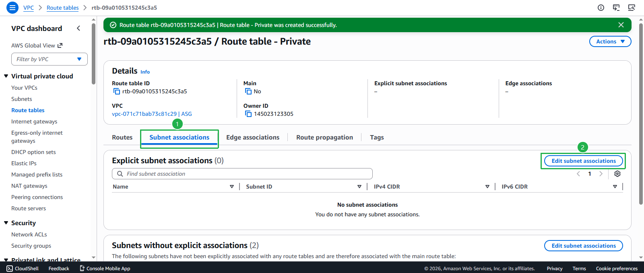Open AWS Global View external link

point(37,45)
